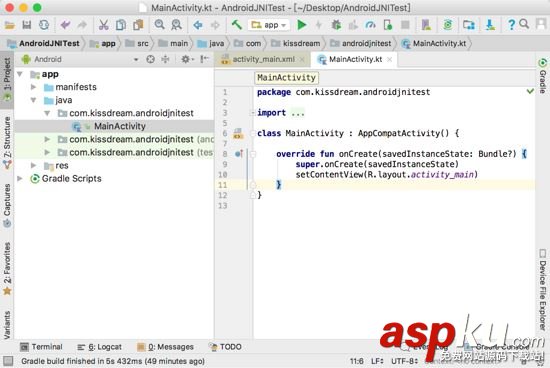Image resolution: width=550 pixels, height=368 pixels.
Task: Open the Terminal tool window
Action: tap(41, 347)
